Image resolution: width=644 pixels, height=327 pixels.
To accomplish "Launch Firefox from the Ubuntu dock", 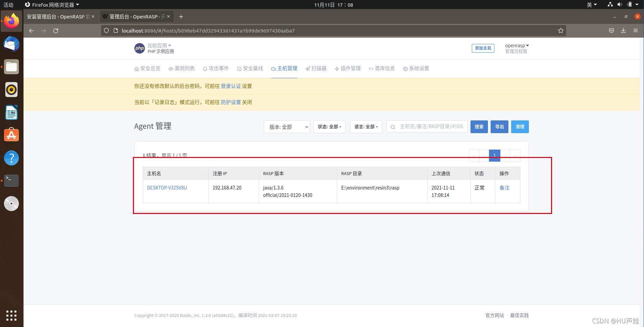I will pyautogui.click(x=11, y=21).
